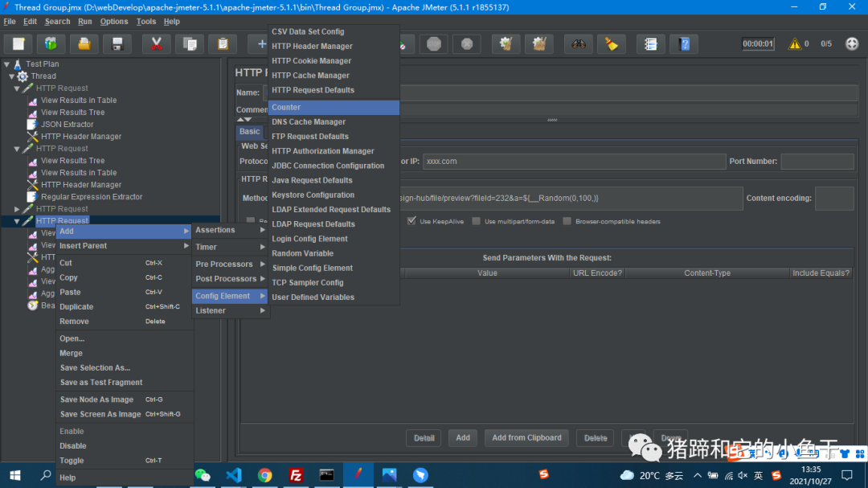Toggle the Use KeepAlive checkbox

coord(411,220)
